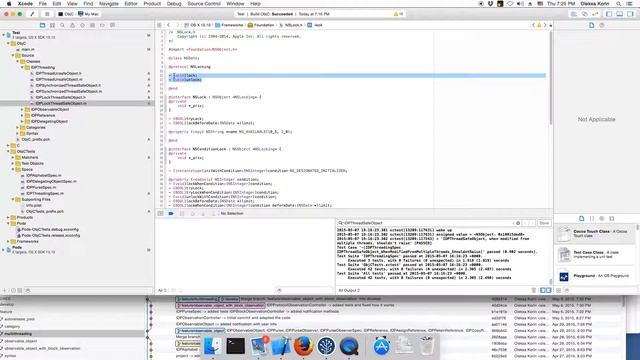Choose the Cocoa Touch Class template
The height and width of the screenshot is (360, 640).
click(595, 234)
